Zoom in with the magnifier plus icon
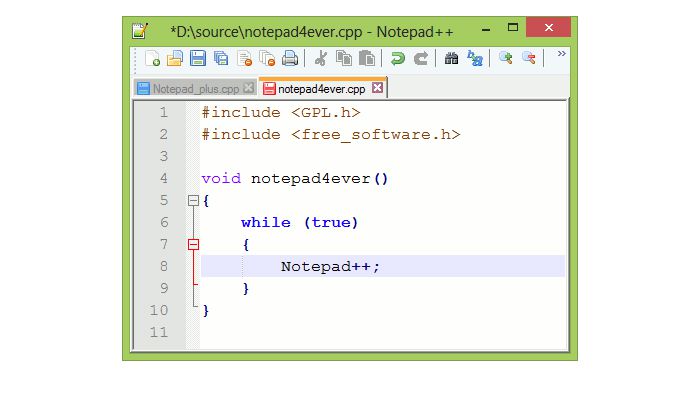Image resolution: width=700 pixels, height=394 pixels. pyautogui.click(x=505, y=58)
